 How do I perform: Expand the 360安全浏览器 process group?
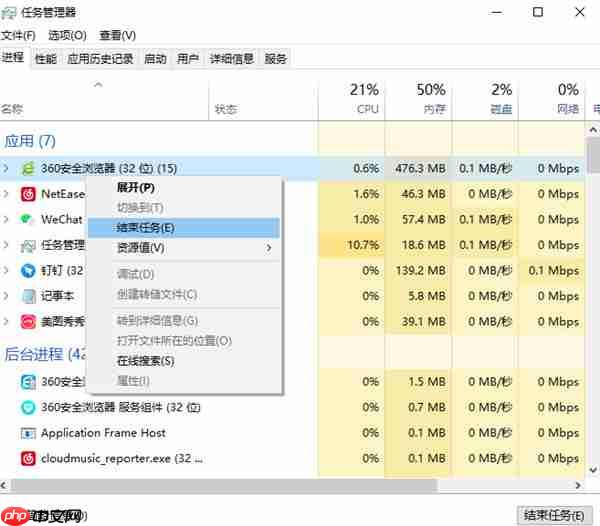[x=6, y=168]
